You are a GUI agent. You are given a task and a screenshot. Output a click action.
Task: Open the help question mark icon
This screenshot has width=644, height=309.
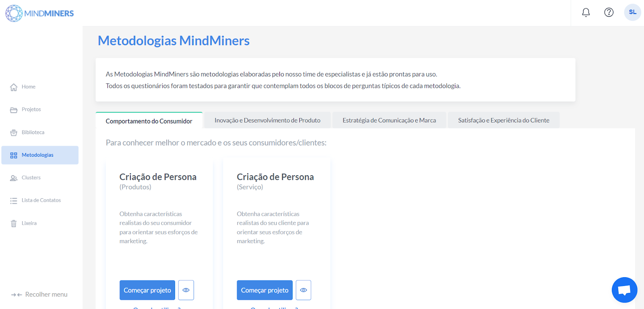pyautogui.click(x=609, y=12)
